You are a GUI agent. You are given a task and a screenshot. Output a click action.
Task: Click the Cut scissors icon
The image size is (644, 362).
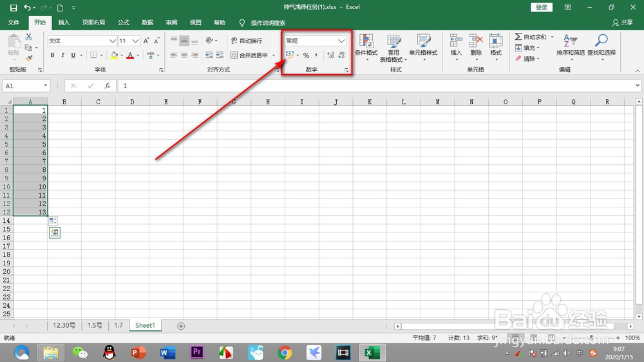click(29, 37)
